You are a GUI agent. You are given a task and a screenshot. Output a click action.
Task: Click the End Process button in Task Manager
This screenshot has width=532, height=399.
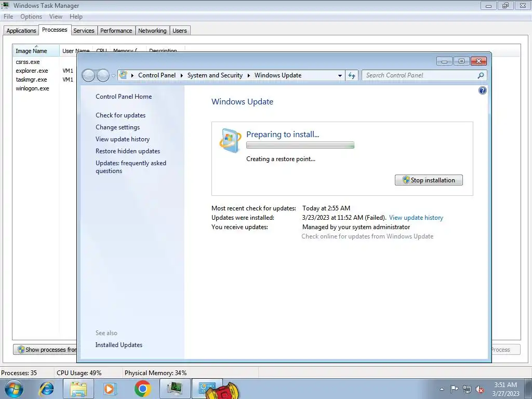[x=506, y=350]
